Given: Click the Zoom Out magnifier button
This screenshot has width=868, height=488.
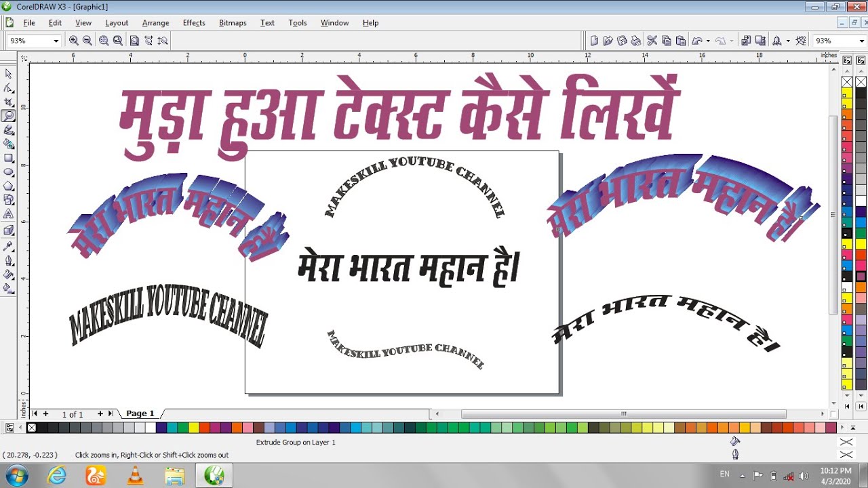Looking at the screenshot, I should pos(87,41).
